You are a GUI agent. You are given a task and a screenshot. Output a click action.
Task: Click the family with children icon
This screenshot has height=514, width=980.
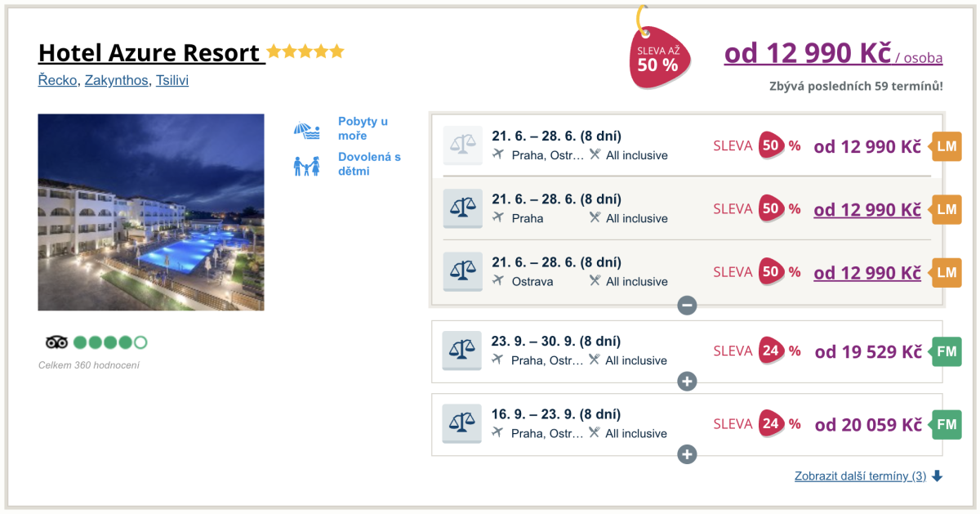tap(307, 165)
